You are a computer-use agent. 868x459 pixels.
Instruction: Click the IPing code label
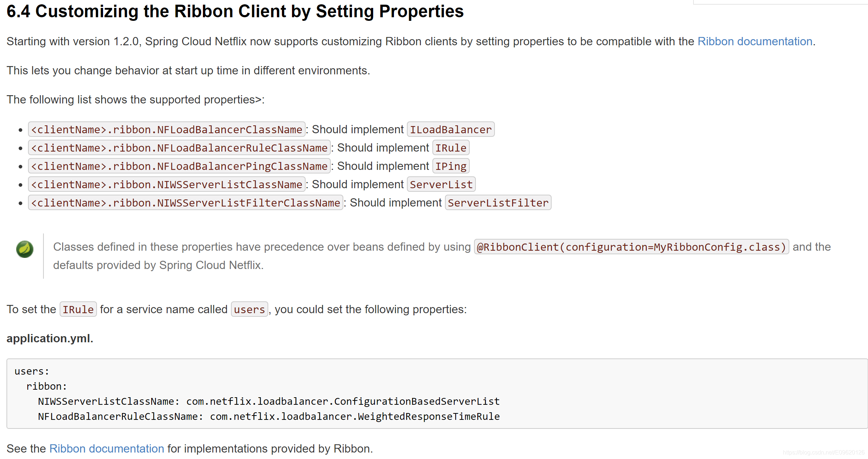tap(451, 166)
